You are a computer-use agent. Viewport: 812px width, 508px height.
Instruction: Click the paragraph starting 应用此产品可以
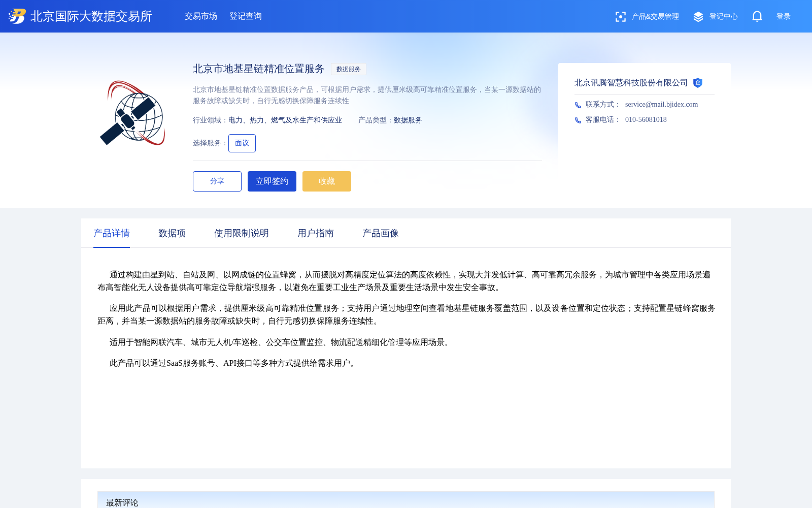406,314
